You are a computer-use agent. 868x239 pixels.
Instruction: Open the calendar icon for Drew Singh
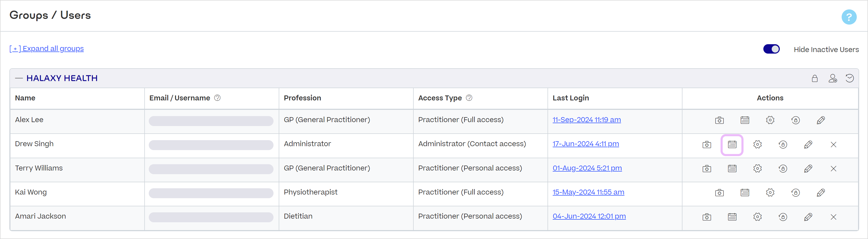[x=732, y=145]
